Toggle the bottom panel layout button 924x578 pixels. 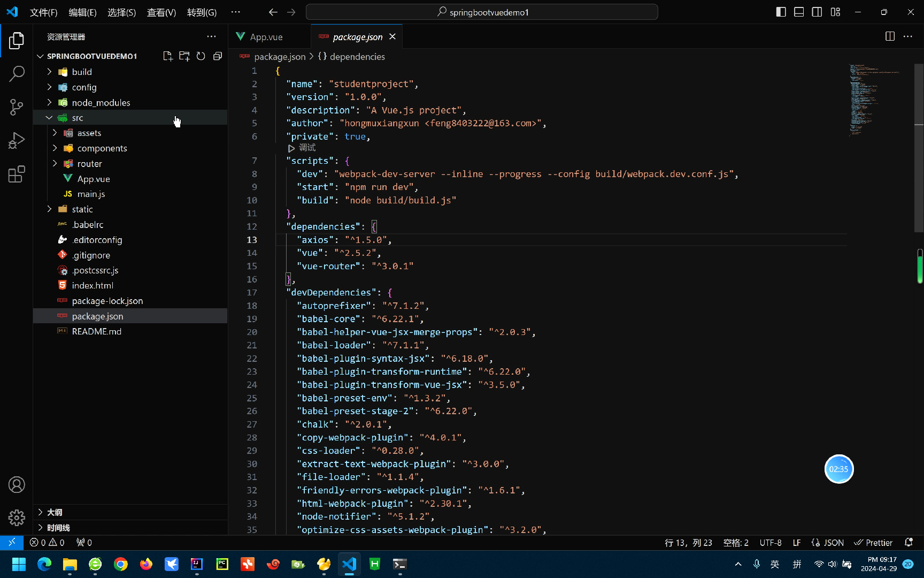click(x=799, y=12)
